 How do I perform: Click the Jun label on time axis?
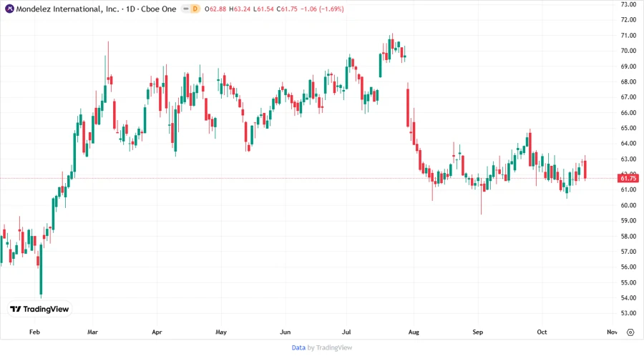click(x=285, y=332)
